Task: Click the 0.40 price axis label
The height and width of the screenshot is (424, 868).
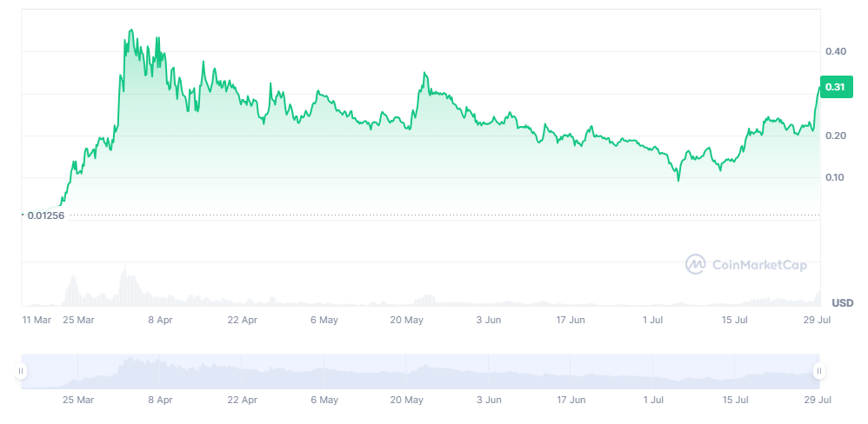Action: (x=835, y=51)
